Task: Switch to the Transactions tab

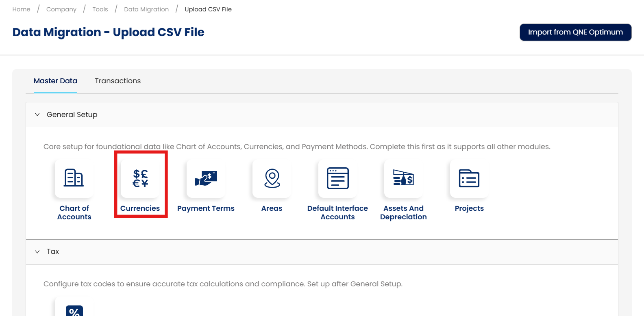Action: tap(118, 81)
